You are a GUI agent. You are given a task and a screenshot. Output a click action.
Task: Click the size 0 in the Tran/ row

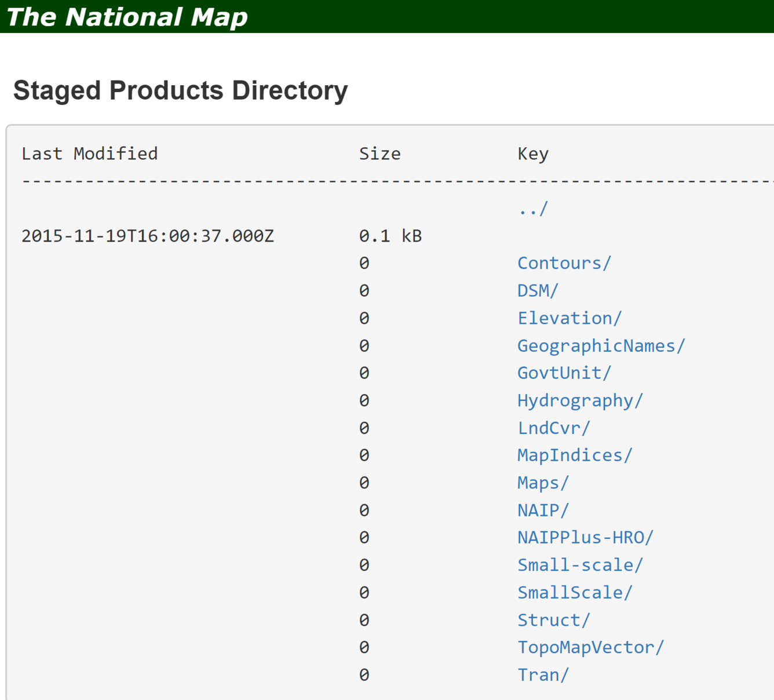pyautogui.click(x=364, y=675)
